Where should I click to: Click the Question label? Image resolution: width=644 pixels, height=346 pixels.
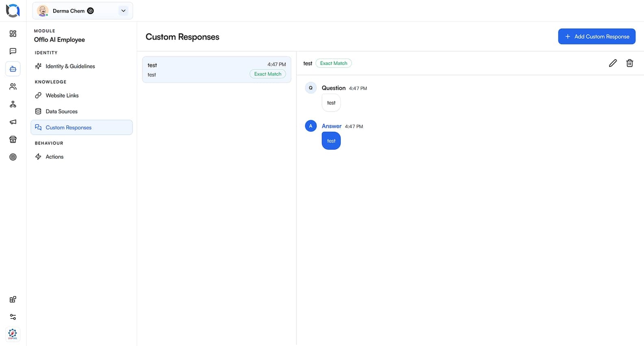coord(333,88)
